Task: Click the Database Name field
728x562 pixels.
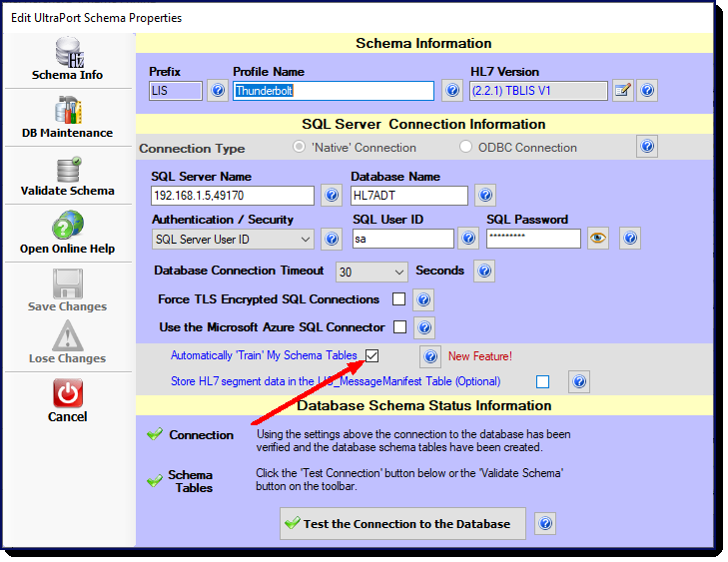Action: point(409,196)
